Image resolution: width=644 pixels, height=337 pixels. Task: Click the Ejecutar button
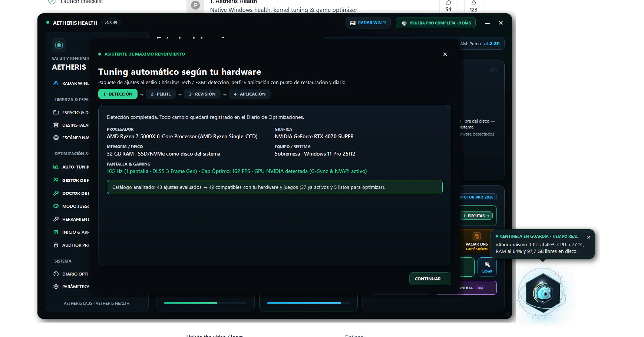(x=477, y=216)
